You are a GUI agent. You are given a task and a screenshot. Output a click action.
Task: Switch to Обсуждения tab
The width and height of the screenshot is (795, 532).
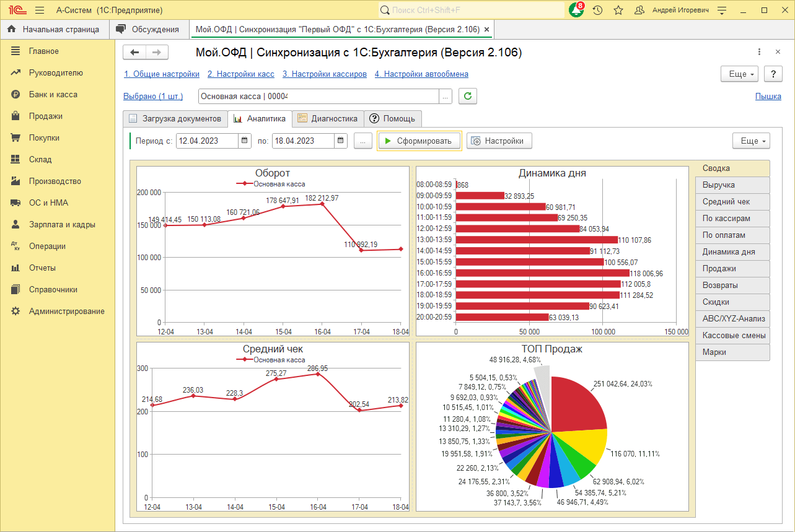[149, 29]
